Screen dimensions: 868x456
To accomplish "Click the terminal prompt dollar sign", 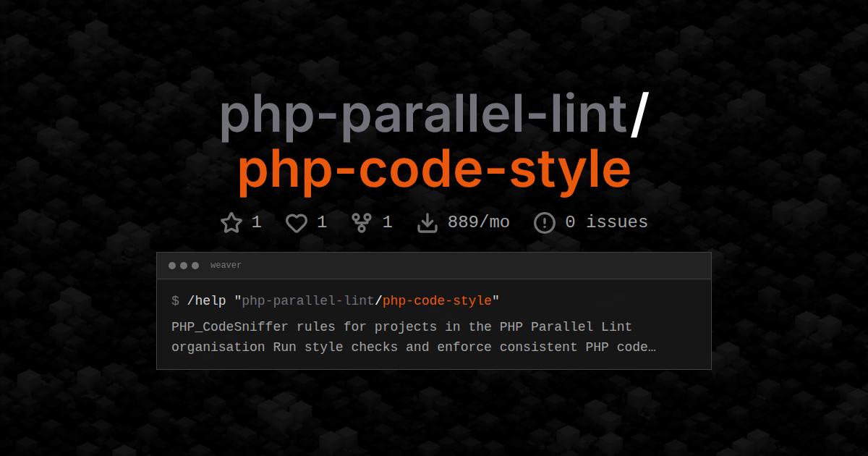I will pyautogui.click(x=174, y=300).
